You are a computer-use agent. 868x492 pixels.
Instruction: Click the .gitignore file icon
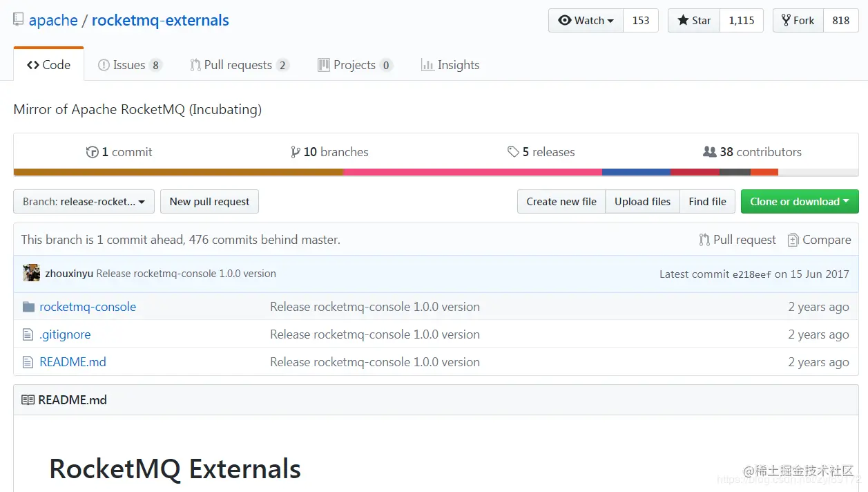click(28, 334)
